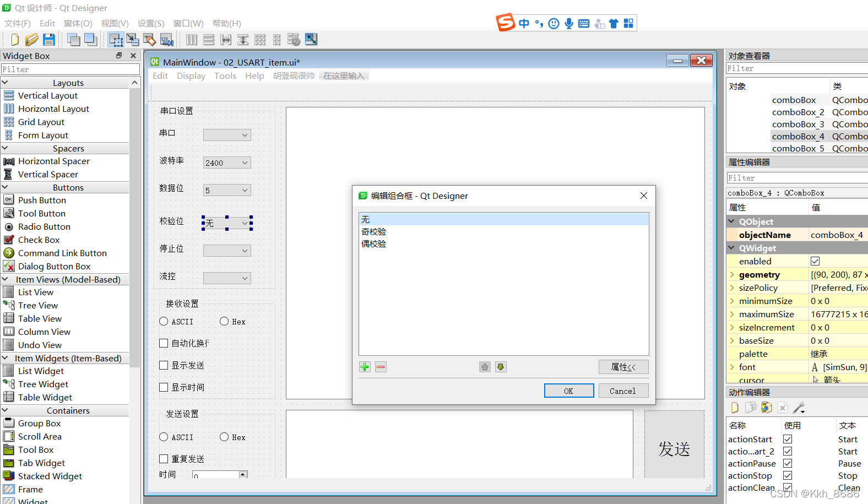This screenshot has height=504, width=868.
Task: Click the Sogou voice input microphone icon
Action: [569, 23]
